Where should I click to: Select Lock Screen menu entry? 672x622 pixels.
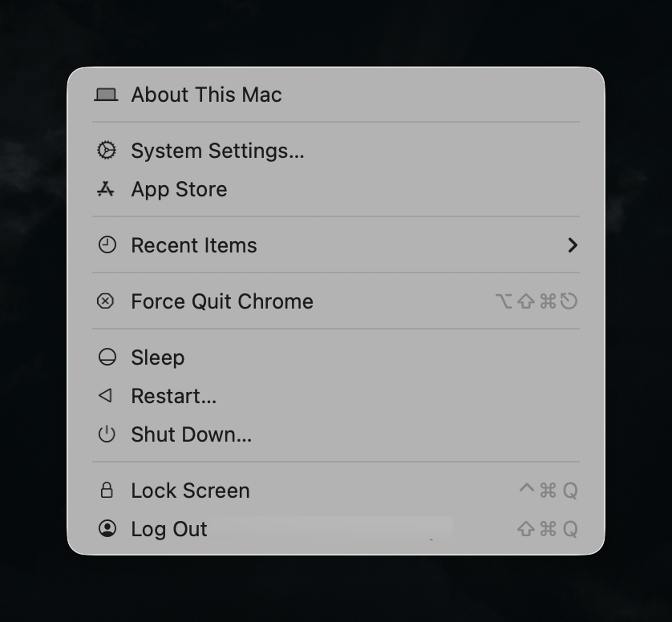pos(190,491)
